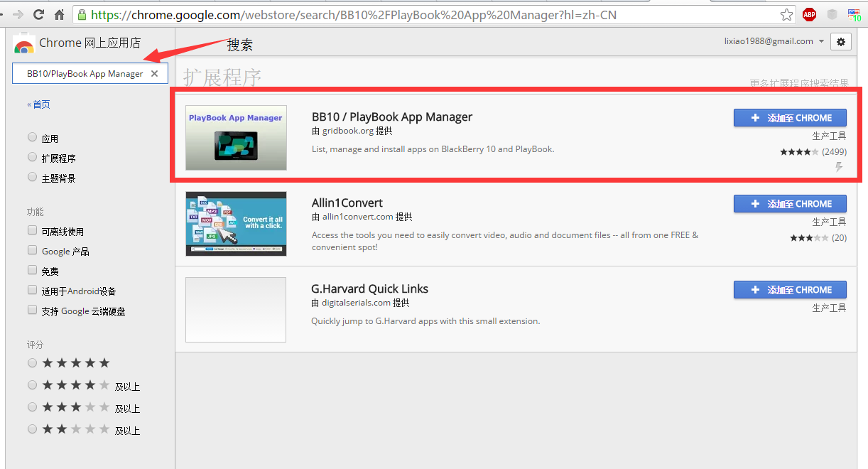The width and height of the screenshot is (868, 469).
Task: Click the 'Quickly jump to G.Harvard apps' description
Action: (x=425, y=321)
